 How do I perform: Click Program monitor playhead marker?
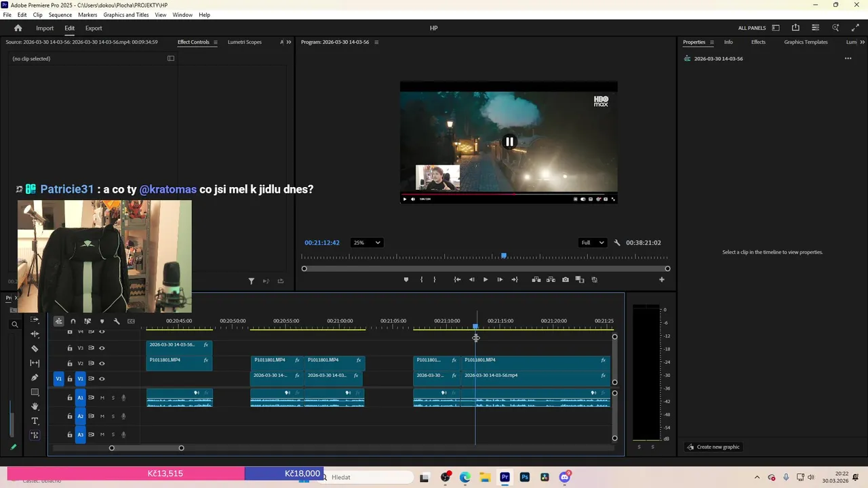tap(504, 256)
